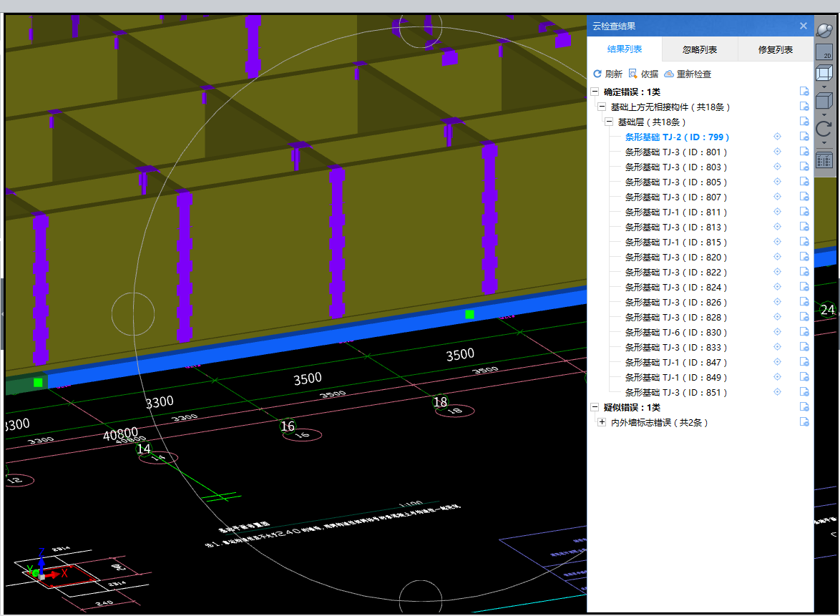
Task: Click the 刷新 refresh button
Action: click(607, 74)
